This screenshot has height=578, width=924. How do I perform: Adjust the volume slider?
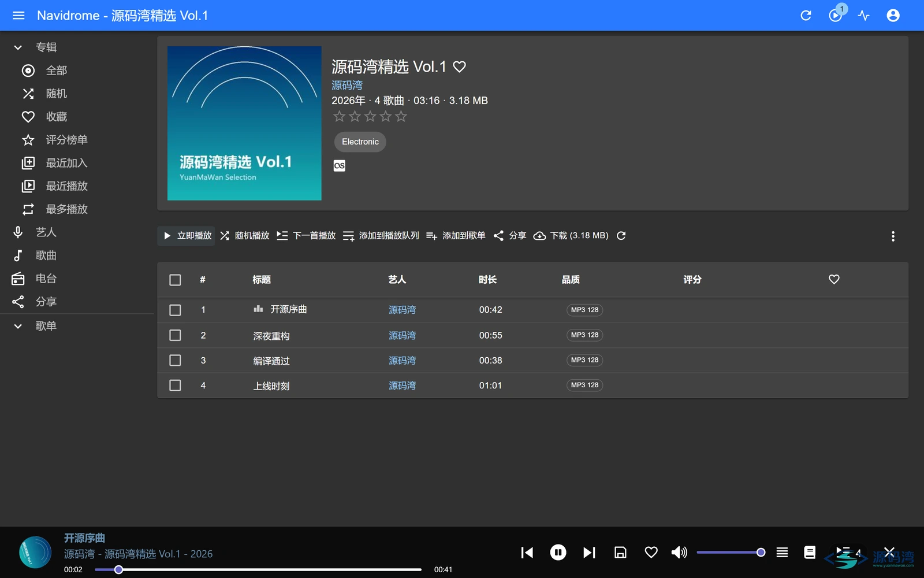point(731,553)
